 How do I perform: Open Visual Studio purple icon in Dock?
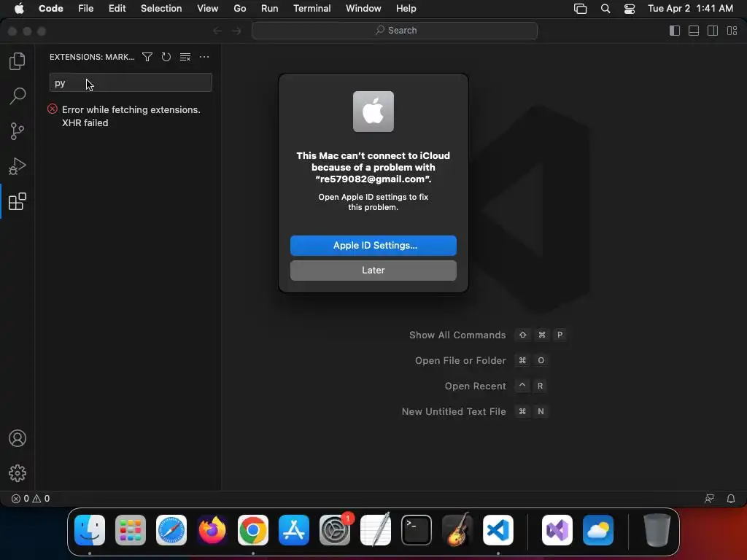click(x=557, y=530)
